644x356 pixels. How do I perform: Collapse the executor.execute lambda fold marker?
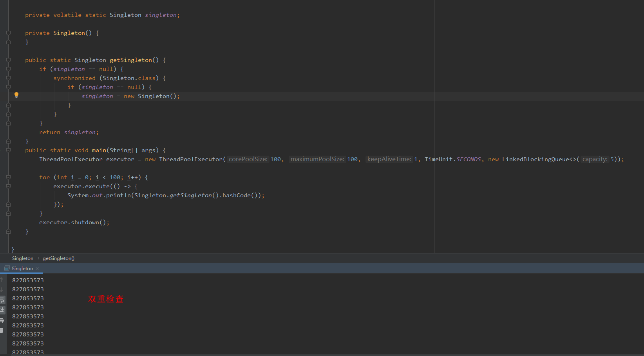(8, 186)
